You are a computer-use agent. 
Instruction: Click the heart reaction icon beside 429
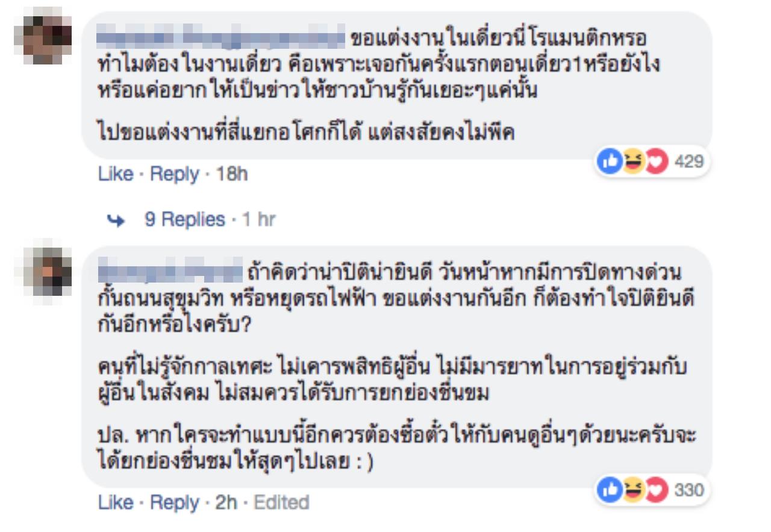coord(657,161)
